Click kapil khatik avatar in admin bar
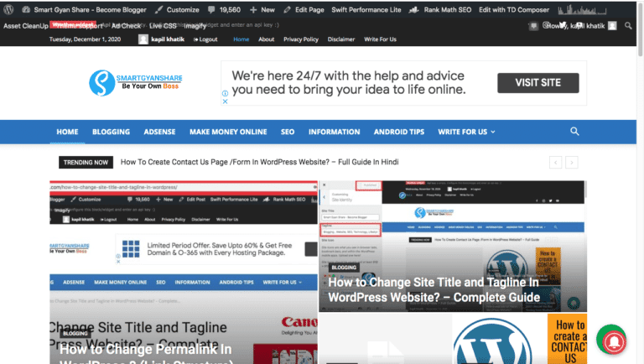The width and height of the screenshot is (644, 364). (612, 26)
